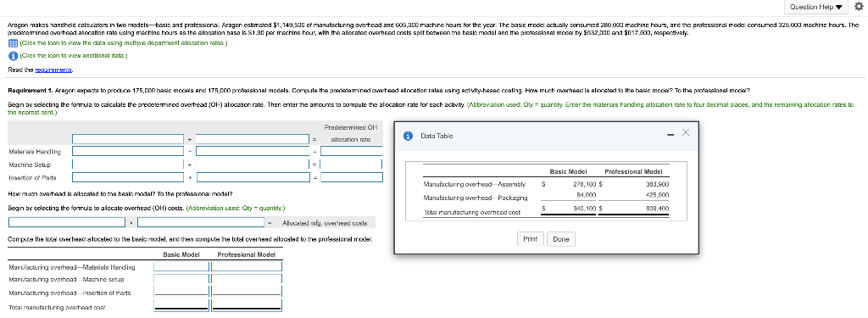Viewport: 868px width, 318px height.
Task: Click Insertion of Parts allocation rate field
Action: 352,177
